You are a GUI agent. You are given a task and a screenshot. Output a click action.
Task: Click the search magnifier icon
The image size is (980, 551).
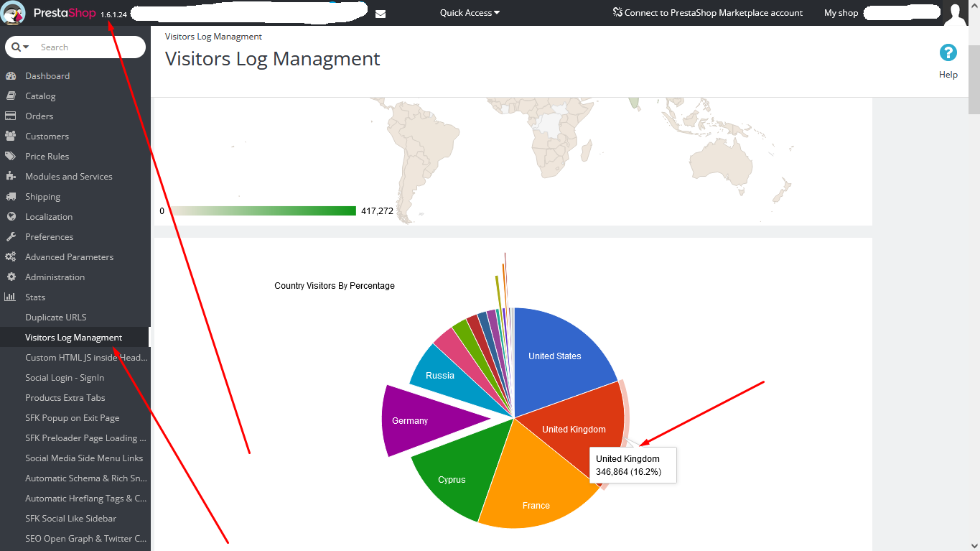tap(16, 47)
